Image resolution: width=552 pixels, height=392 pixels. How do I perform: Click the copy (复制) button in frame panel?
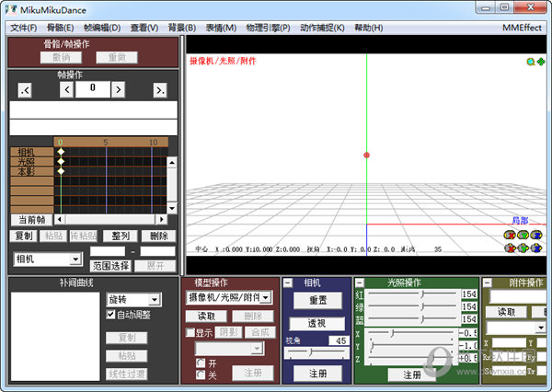[24, 236]
